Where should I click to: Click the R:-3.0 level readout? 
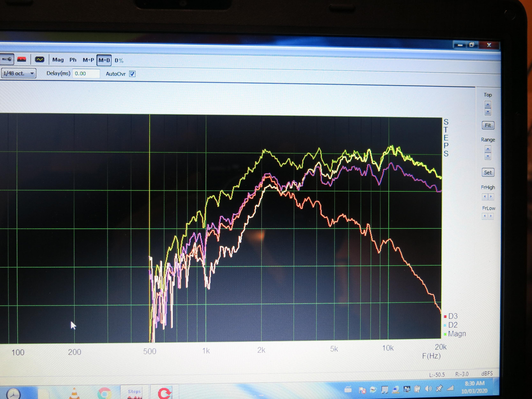point(462,374)
